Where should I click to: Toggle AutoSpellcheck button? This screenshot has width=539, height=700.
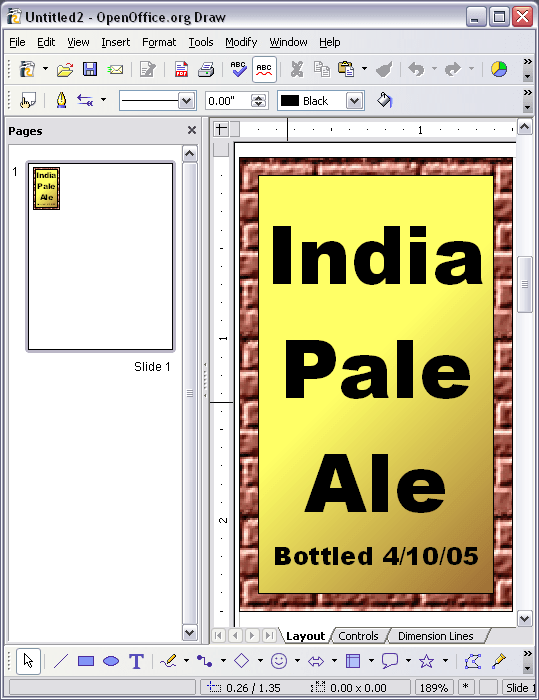[264, 69]
